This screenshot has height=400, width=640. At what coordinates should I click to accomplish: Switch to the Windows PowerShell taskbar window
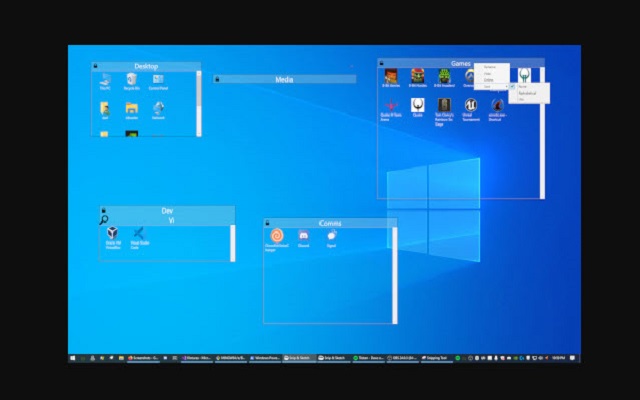pos(265,358)
